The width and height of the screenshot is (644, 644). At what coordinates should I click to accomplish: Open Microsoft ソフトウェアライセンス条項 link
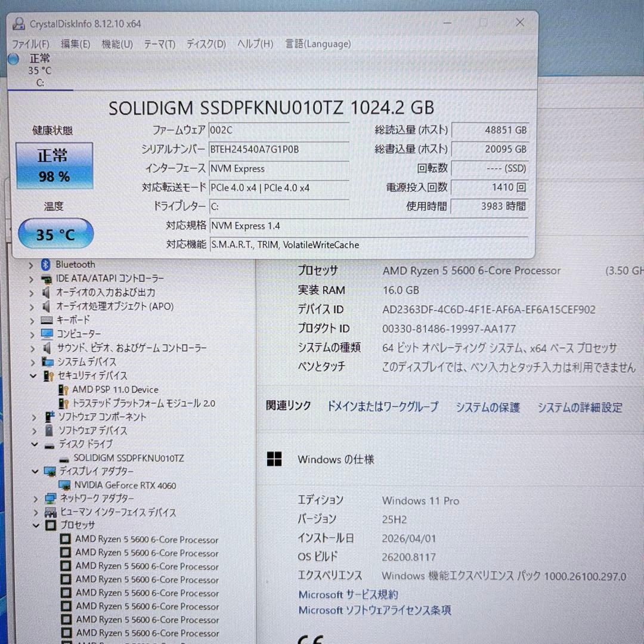[x=374, y=610]
